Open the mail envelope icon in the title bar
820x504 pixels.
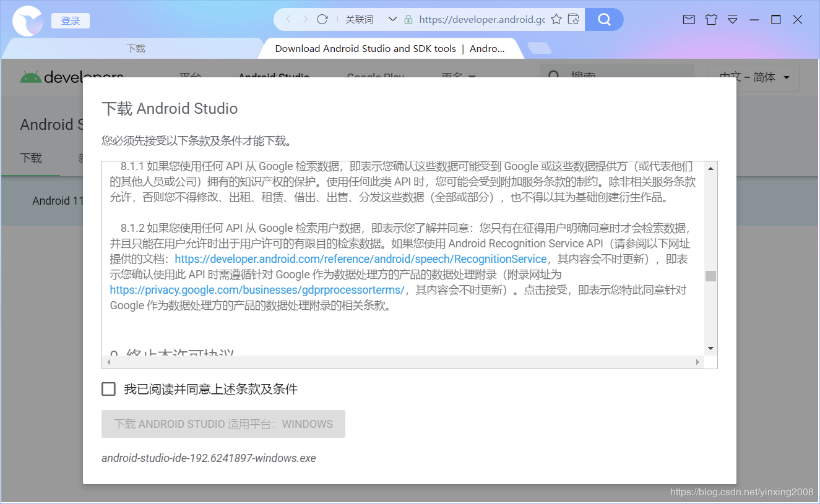[689, 20]
